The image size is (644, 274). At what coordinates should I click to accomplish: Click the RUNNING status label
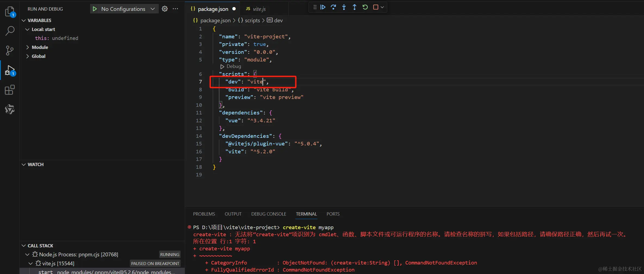point(170,254)
